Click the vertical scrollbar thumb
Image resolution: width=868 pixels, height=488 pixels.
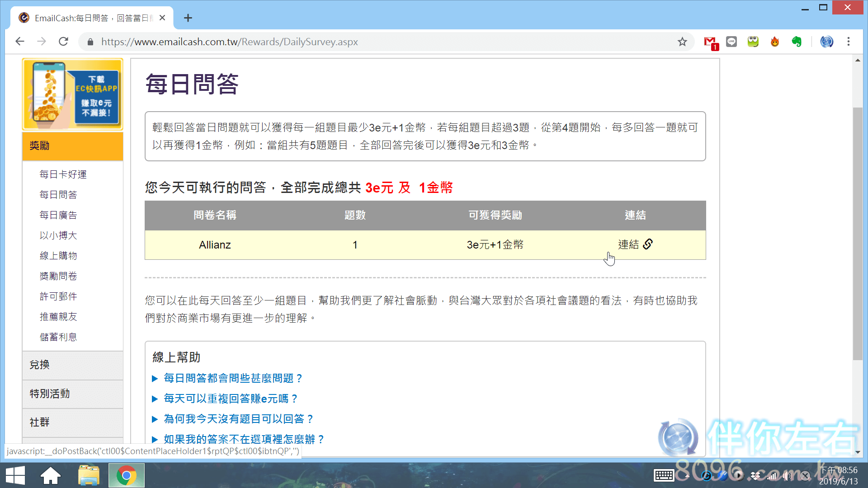point(858,234)
